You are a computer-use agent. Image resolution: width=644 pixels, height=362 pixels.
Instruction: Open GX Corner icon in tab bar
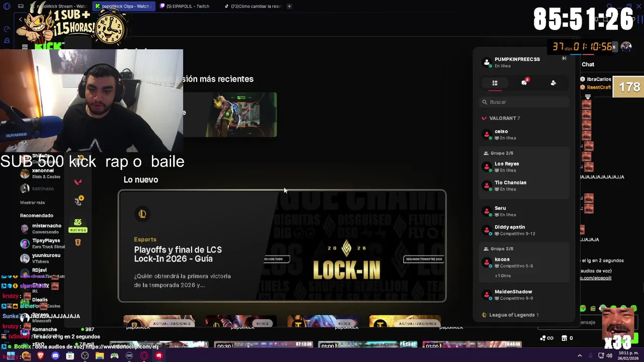tap(21, 6)
